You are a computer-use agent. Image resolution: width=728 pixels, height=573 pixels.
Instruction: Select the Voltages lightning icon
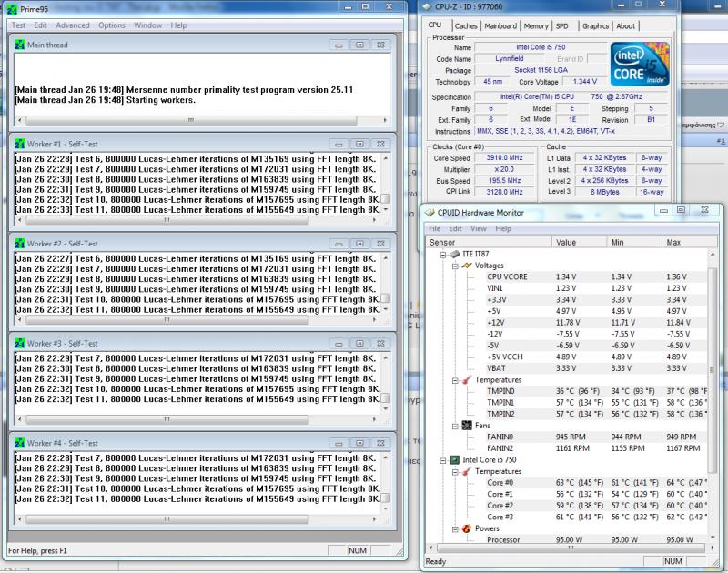coord(467,266)
